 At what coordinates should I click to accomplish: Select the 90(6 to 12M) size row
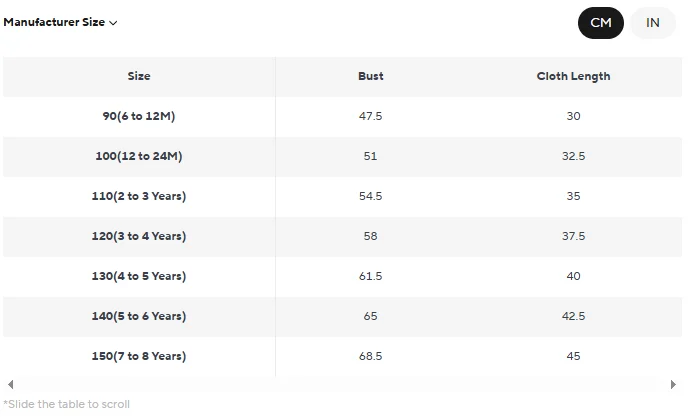[342, 116]
